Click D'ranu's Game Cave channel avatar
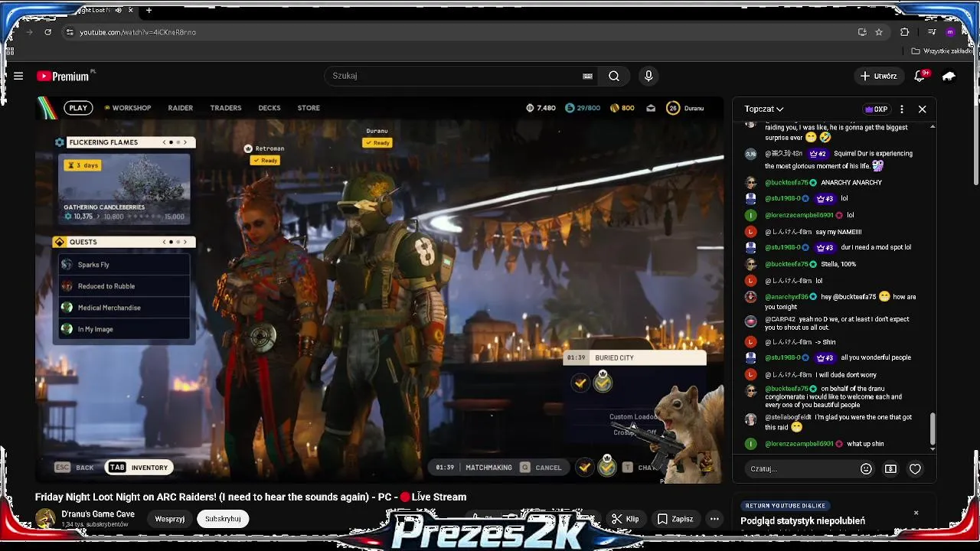980x551 pixels. pos(46,519)
